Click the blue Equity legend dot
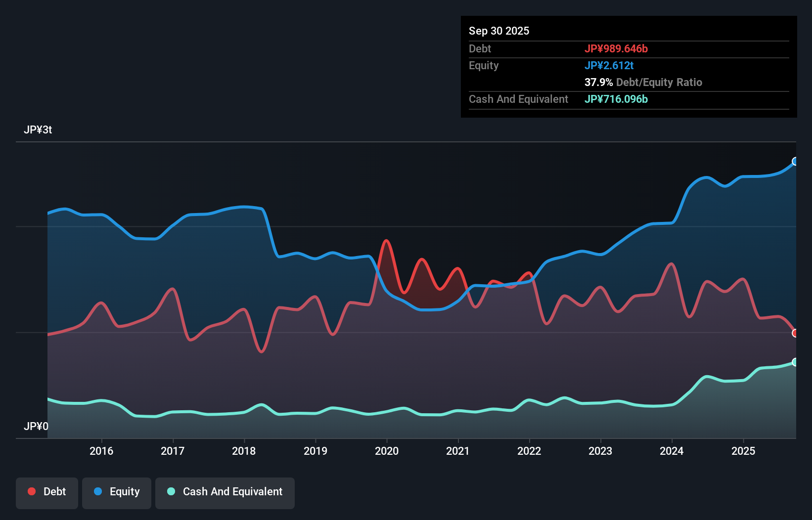Image resolution: width=812 pixels, height=520 pixels. click(98, 491)
